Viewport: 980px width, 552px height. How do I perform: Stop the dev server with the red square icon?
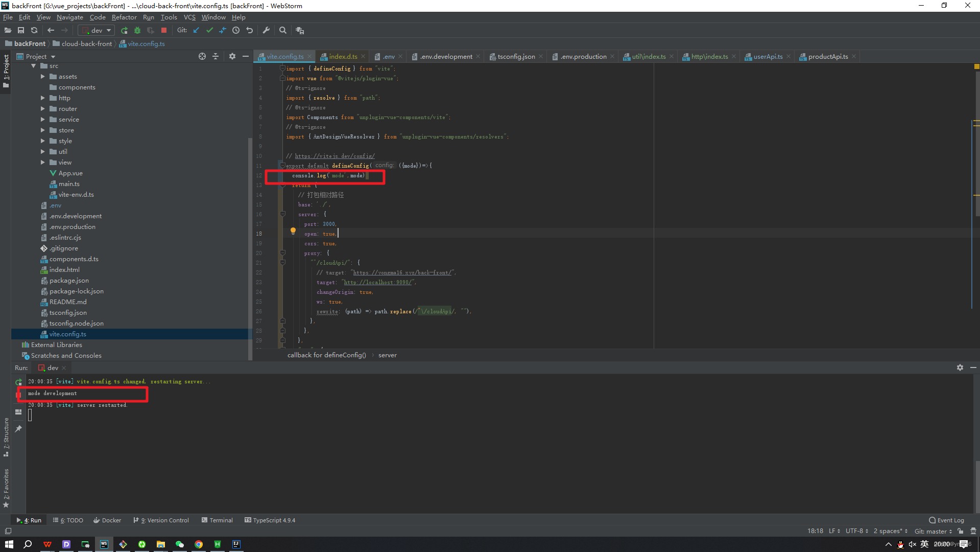click(163, 30)
